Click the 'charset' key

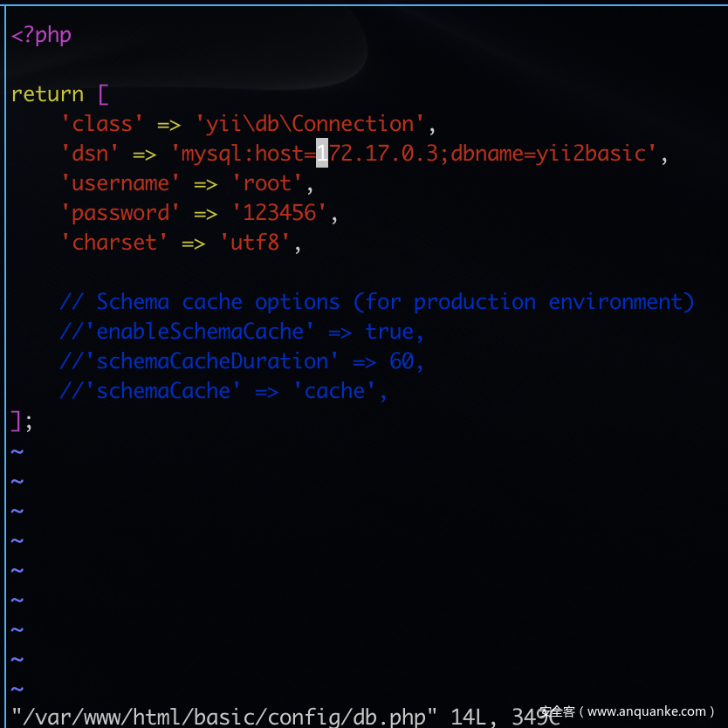(114, 243)
